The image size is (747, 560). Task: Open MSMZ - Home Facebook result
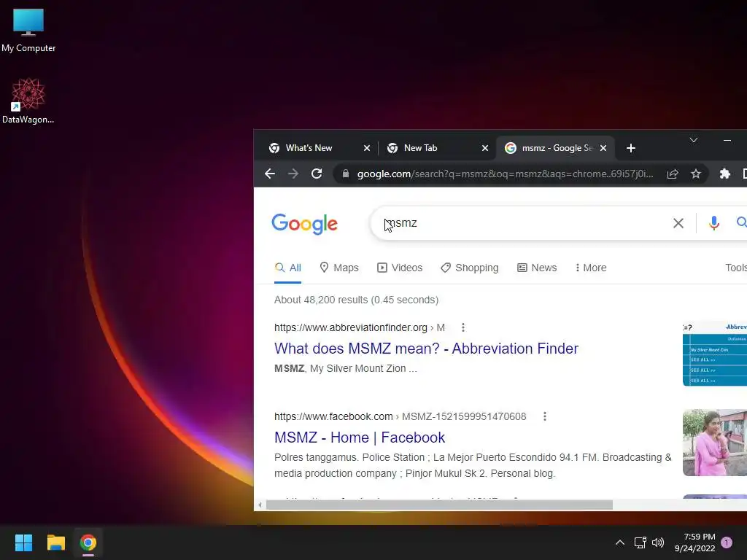360,437
